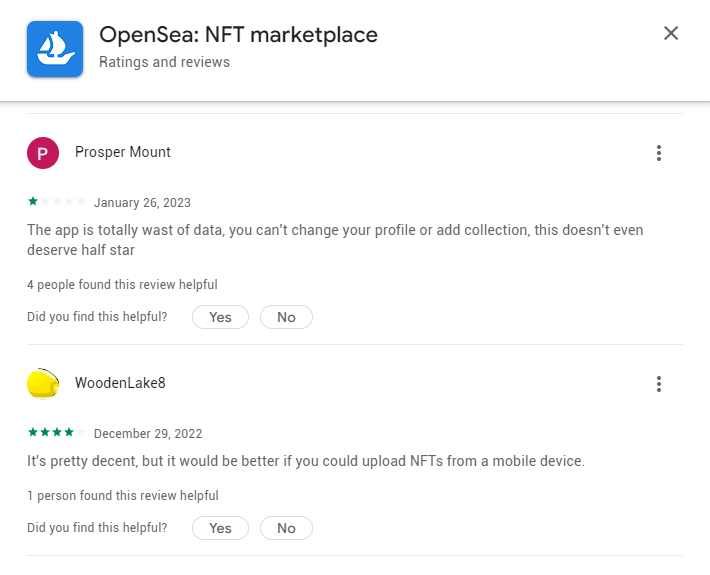Image resolution: width=710 pixels, height=575 pixels.
Task: Mark Prosper Mount's review not helpful with No
Action: coord(286,317)
